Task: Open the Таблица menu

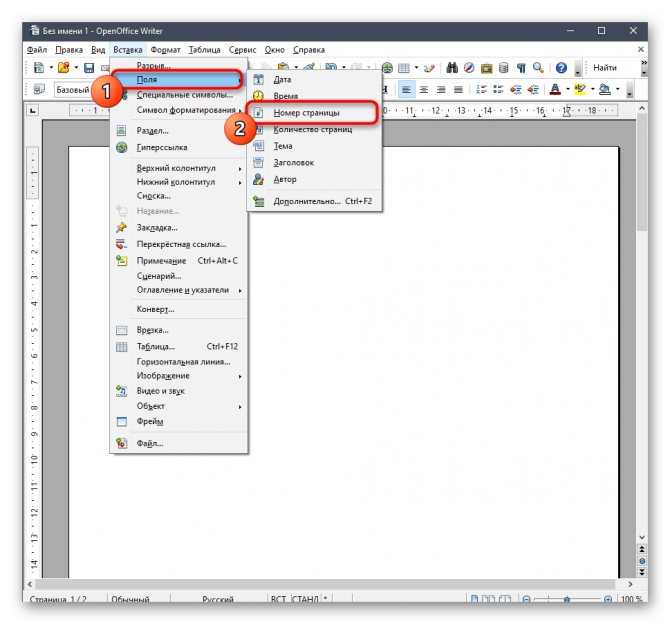Action: [x=204, y=50]
